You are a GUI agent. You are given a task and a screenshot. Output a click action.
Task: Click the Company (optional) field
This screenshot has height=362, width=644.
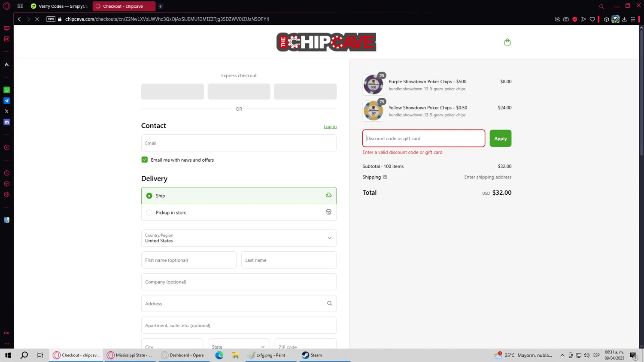(x=239, y=282)
